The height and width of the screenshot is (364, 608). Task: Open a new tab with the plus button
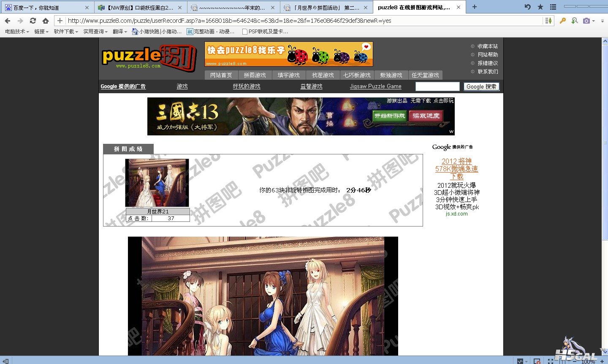[475, 7]
